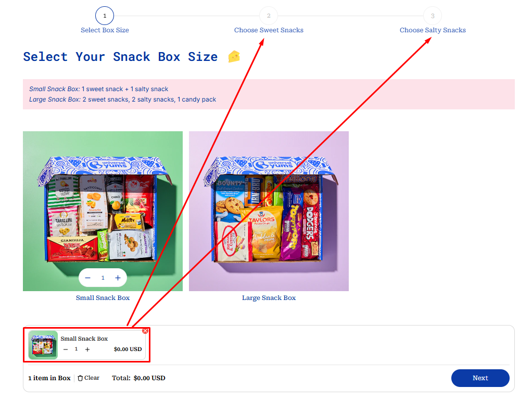The image size is (532, 400).
Task: Click the red remove icon on cart item
Action: click(x=145, y=331)
